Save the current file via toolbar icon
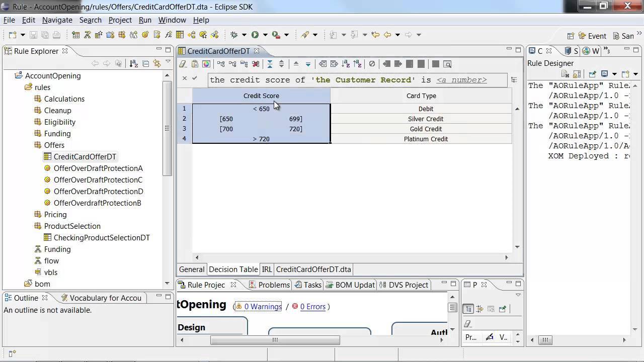 (x=33, y=35)
